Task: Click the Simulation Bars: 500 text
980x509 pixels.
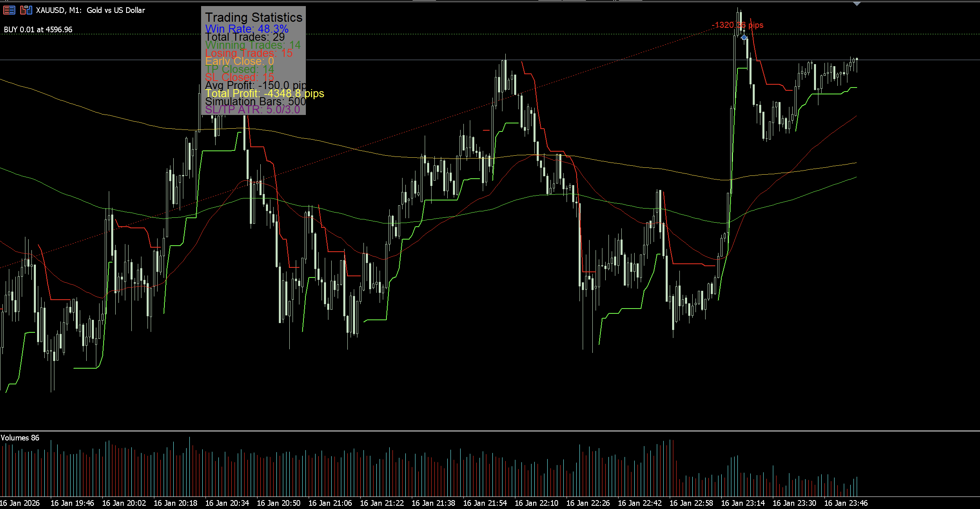Action: [255, 102]
